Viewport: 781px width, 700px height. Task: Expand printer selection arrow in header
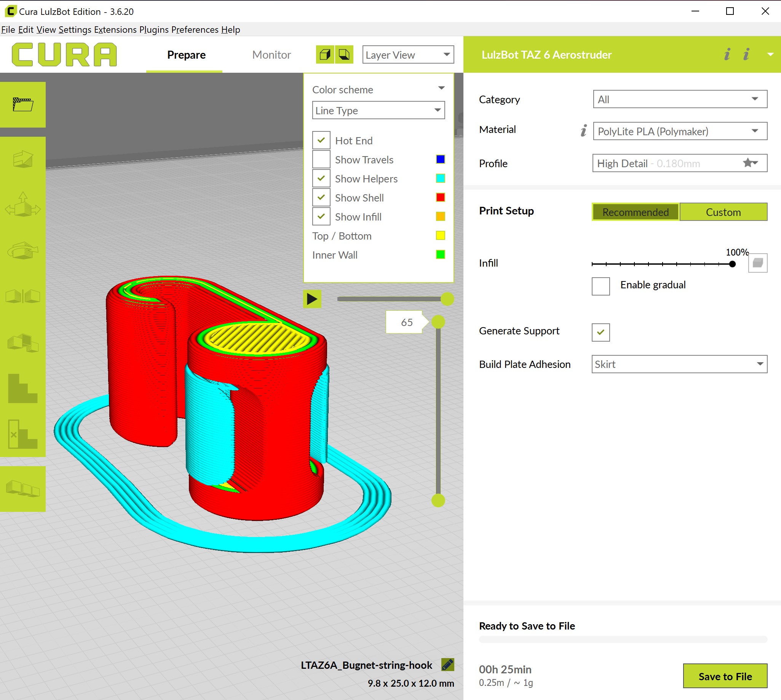pos(770,54)
